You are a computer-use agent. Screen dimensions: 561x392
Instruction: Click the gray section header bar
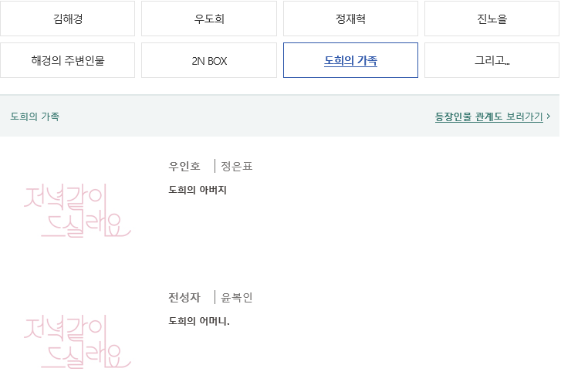[279, 116]
